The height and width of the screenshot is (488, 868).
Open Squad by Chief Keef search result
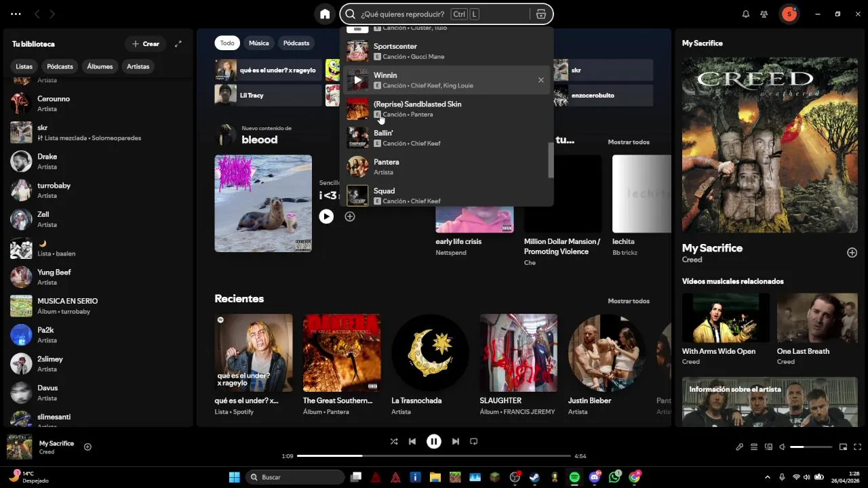click(x=447, y=195)
